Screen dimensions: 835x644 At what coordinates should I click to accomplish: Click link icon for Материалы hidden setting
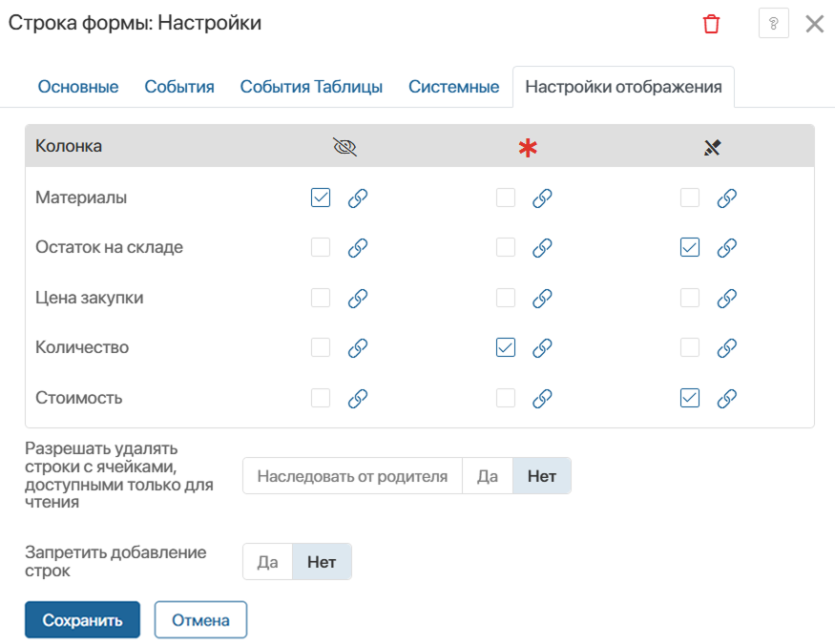click(358, 198)
